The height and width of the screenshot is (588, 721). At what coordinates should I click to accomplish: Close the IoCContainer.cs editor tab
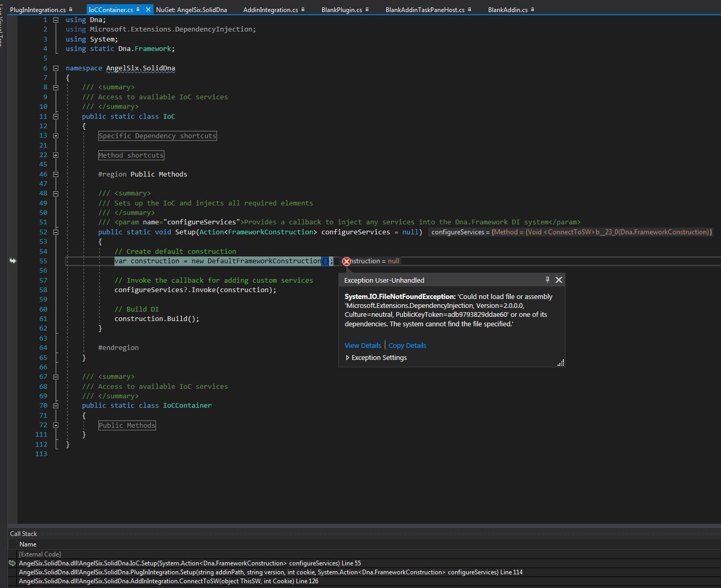tap(147, 8)
